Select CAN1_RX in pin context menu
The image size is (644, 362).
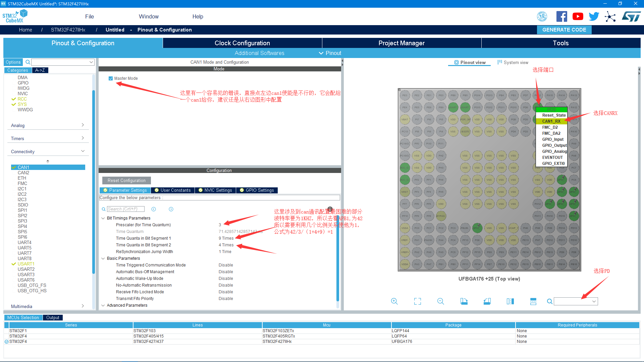click(551, 121)
